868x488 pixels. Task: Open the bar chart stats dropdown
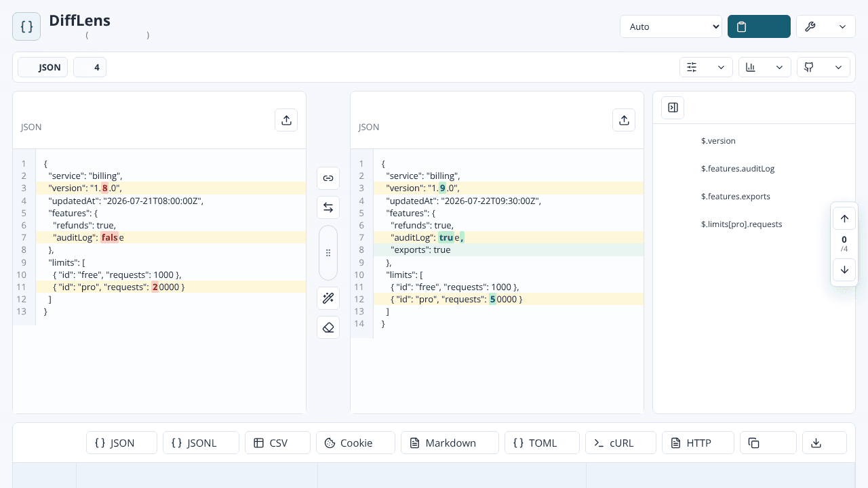[x=764, y=67]
